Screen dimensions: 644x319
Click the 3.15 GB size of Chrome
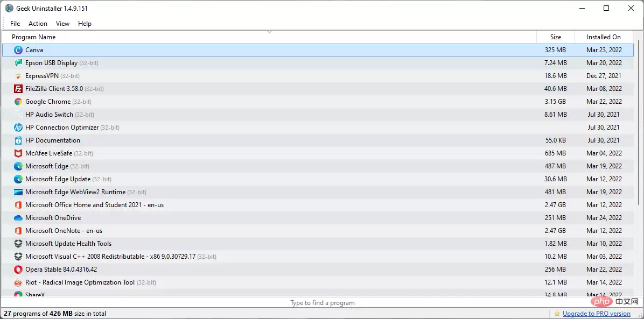(x=555, y=102)
